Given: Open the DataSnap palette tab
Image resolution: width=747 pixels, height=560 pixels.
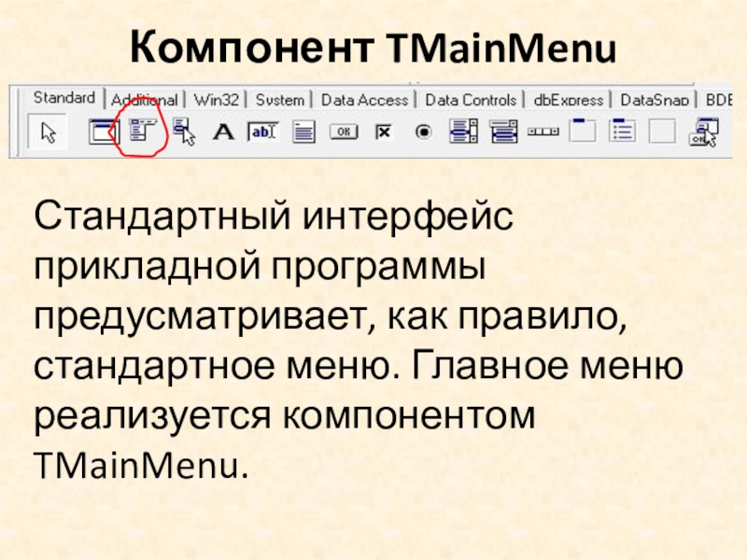Looking at the screenshot, I should [655, 100].
